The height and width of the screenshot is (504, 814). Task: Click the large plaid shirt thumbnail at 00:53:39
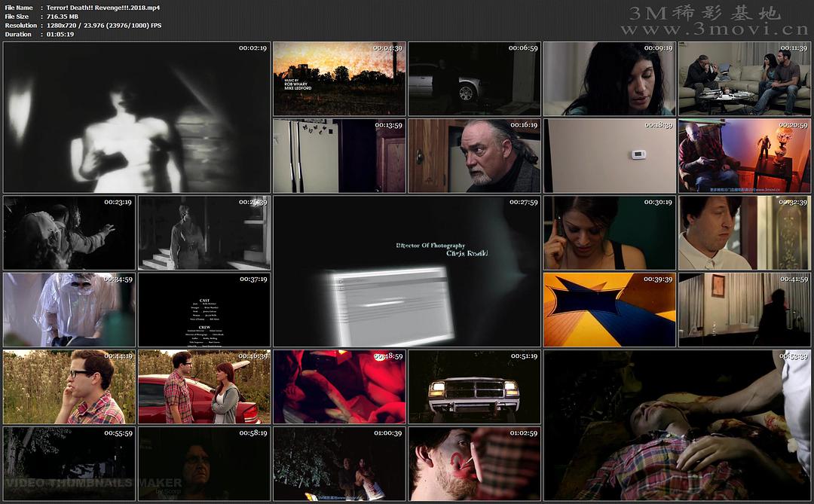tap(677, 426)
